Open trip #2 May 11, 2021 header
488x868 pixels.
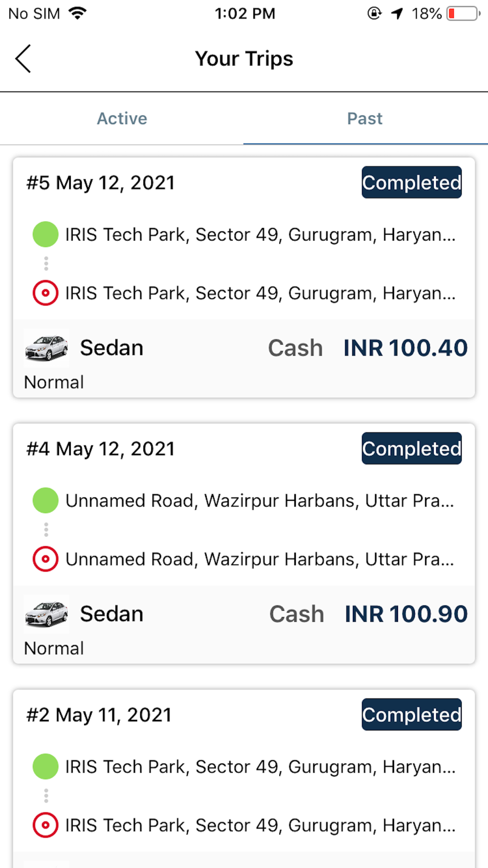(99, 715)
